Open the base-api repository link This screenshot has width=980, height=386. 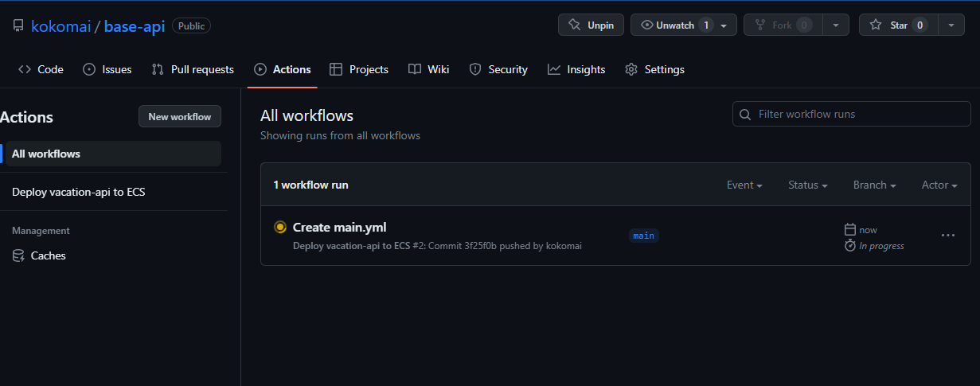point(135,25)
